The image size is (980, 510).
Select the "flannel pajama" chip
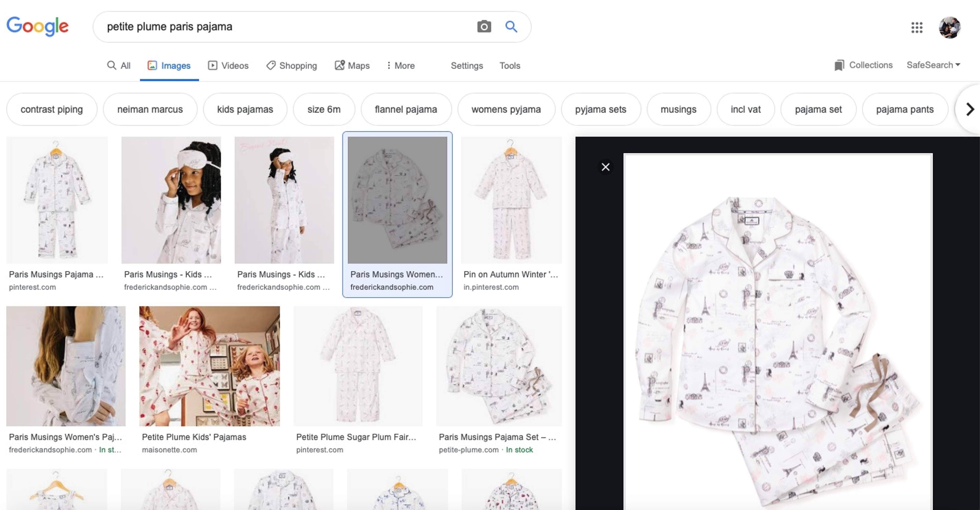[406, 110]
